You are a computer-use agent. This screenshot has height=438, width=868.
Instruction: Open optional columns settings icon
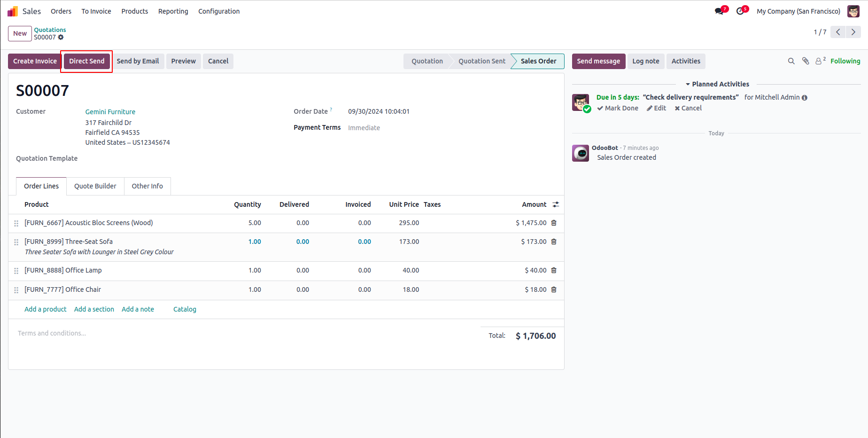pos(556,204)
